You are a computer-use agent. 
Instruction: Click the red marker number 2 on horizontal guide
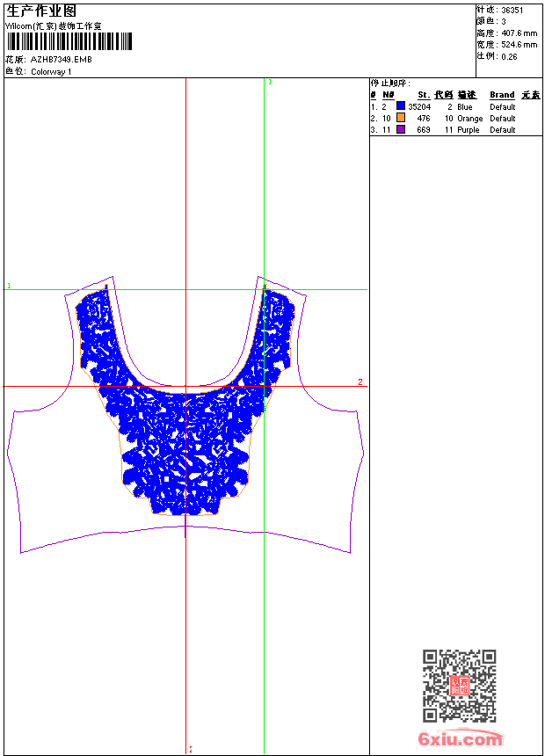pos(360,382)
